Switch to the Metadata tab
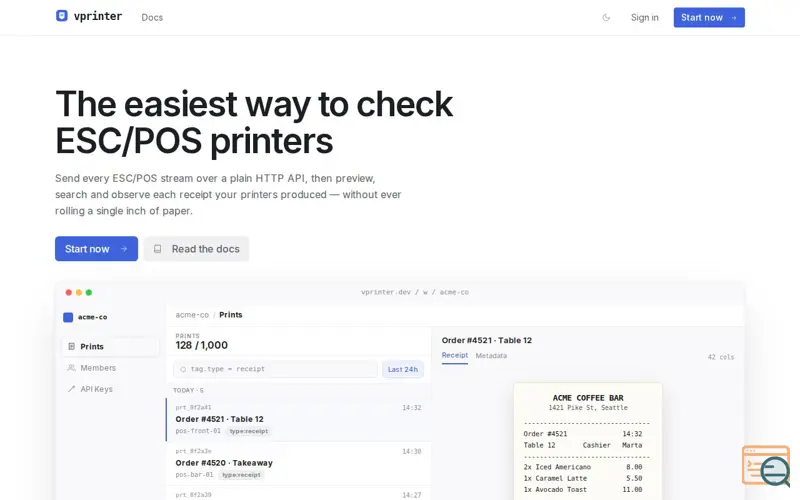The image size is (800, 500). tap(491, 356)
